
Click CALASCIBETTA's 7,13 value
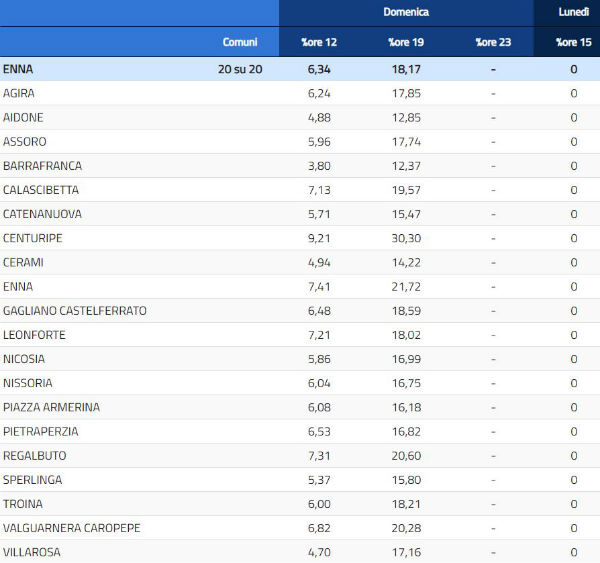[x=319, y=190]
